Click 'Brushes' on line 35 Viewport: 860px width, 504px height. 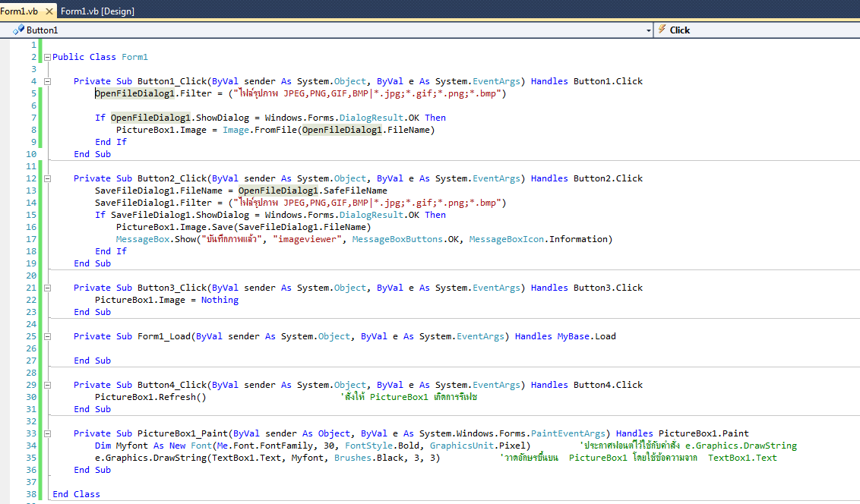click(353, 458)
